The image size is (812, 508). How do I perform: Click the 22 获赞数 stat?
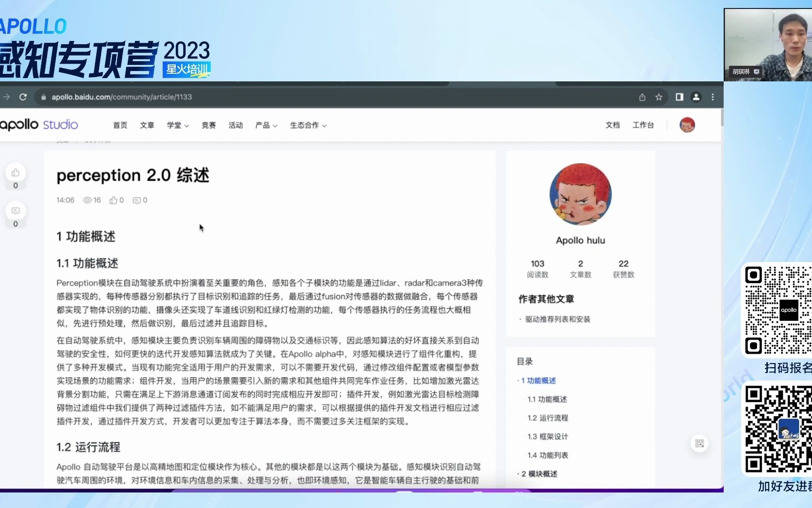(x=624, y=269)
